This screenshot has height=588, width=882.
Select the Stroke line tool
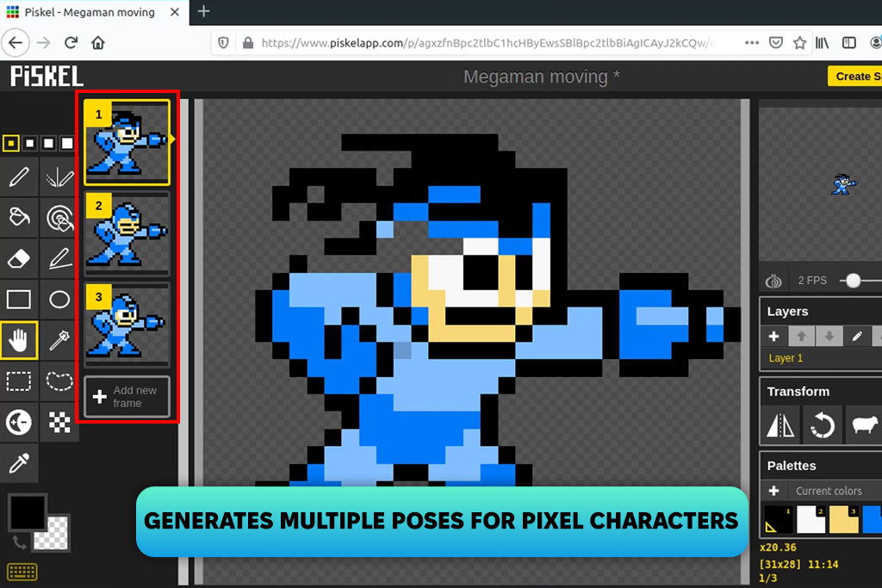pos(59,258)
